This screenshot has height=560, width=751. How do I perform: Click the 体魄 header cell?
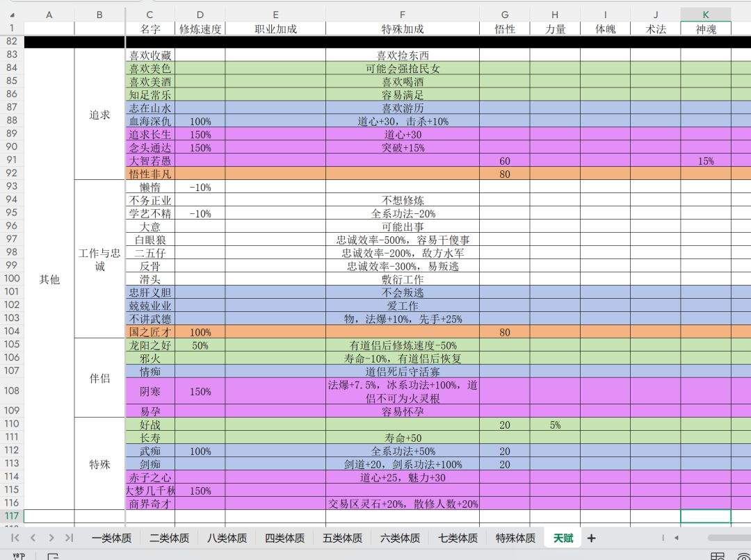click(606, 28)
